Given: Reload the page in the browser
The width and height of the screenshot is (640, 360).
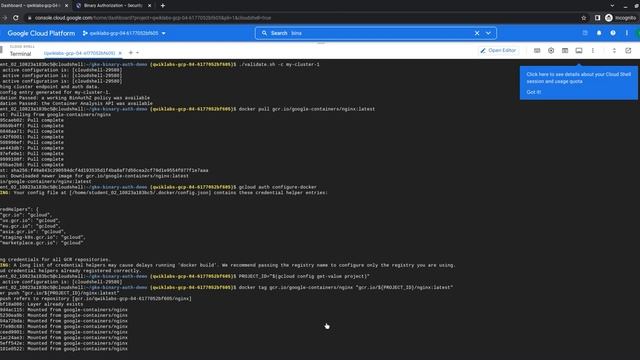Looking at the screenshot, I should [x=16, y=18].
